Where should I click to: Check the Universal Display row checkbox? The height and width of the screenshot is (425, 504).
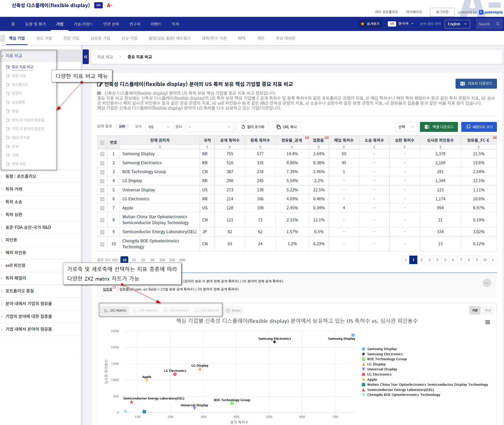102,190
